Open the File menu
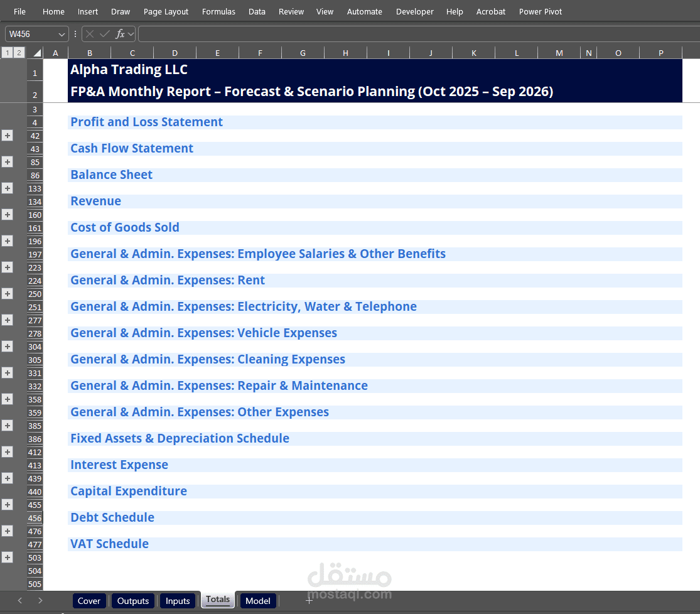The image size is (700, 614). (x=19, y=11)
